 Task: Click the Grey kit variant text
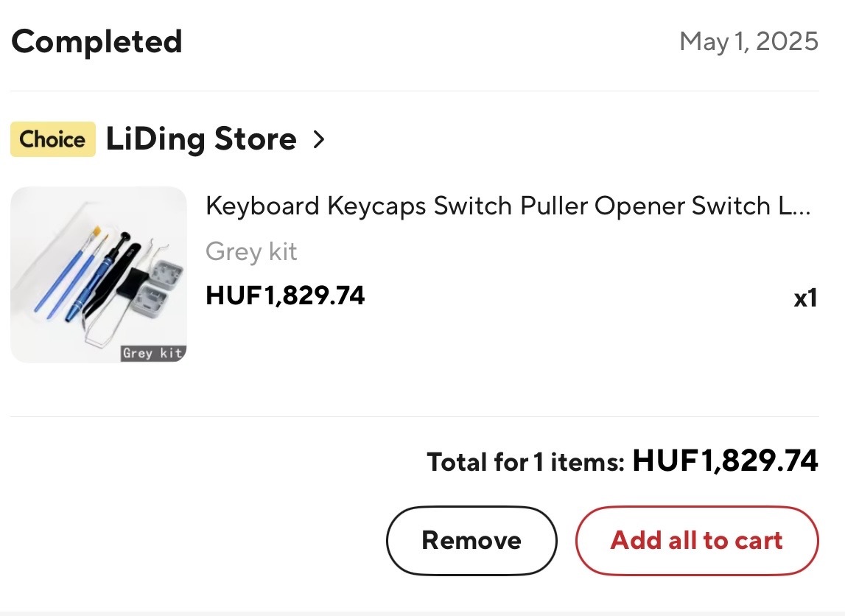[x=251, y=252]
